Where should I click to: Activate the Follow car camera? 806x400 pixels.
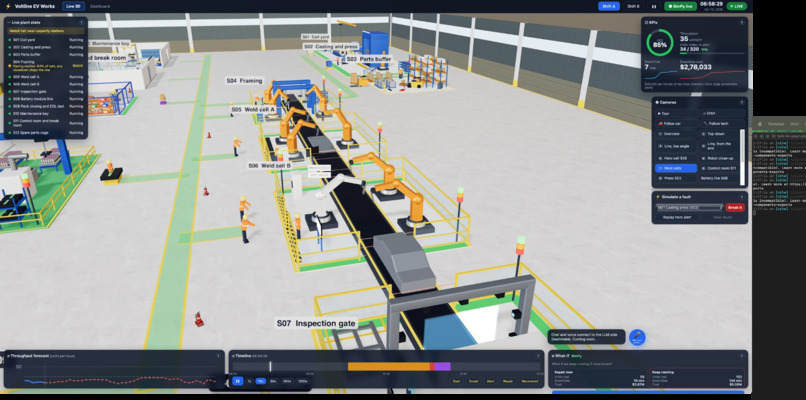[676, 124]
